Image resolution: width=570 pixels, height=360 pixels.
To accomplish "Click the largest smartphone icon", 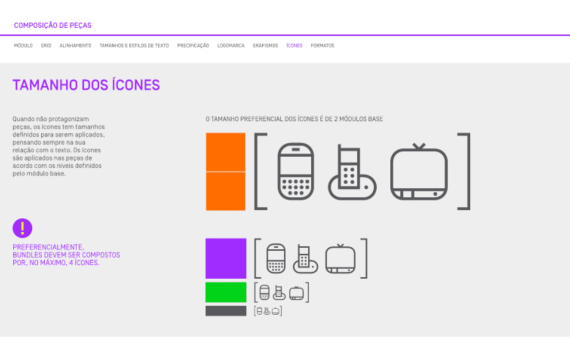I will point(296,171).
